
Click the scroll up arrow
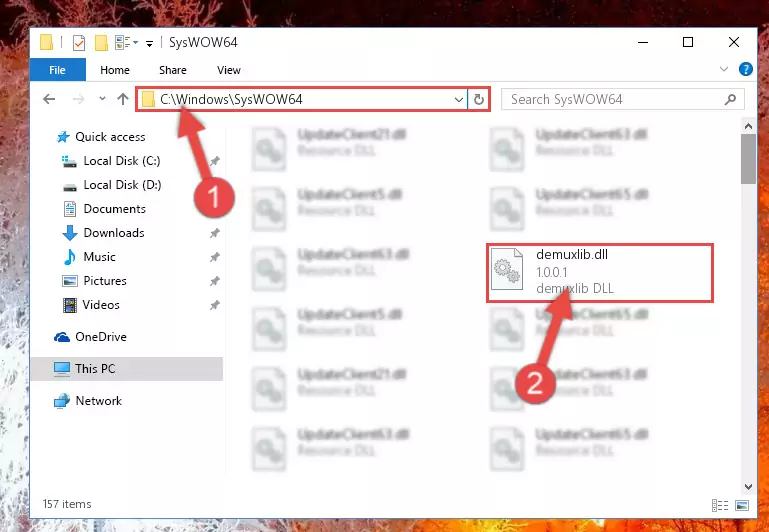748,127
